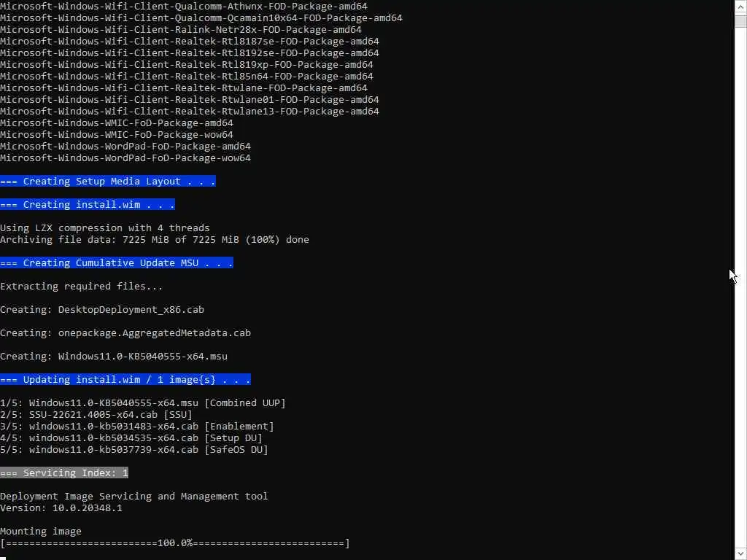Screen dimensions: 747x560
Task: Click the 'WordPad-FoD-Package-wow64' line
Action: [x=125, y=157]
